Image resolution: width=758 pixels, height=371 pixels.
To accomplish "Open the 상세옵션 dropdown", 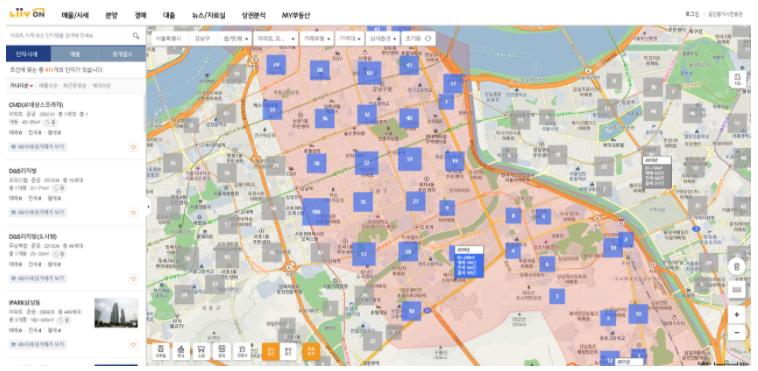I will (383, 39).
